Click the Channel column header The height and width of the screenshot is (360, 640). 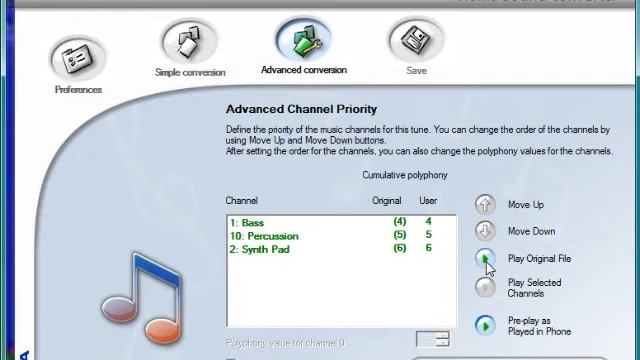point(242,201)
